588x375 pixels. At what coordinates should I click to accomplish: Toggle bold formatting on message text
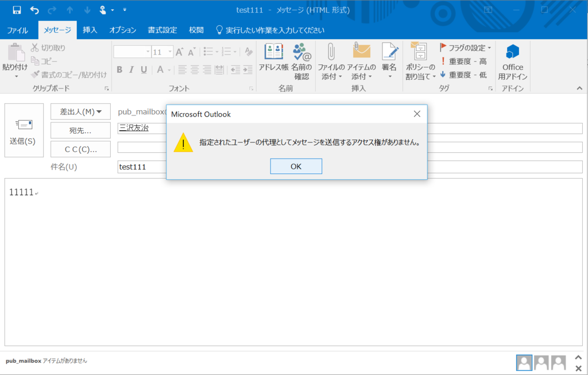[x=119, y=70]
